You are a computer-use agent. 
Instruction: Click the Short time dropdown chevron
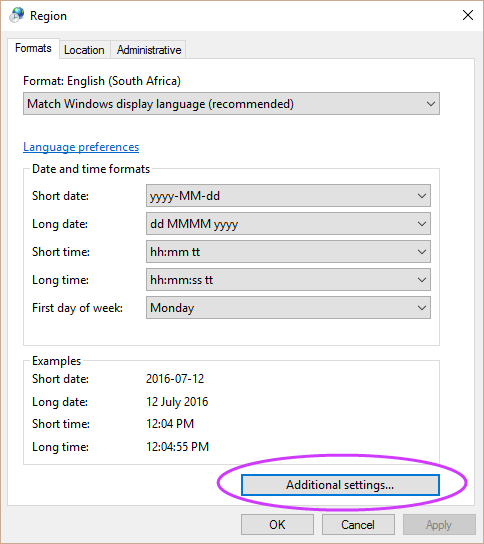coord(422,252)
